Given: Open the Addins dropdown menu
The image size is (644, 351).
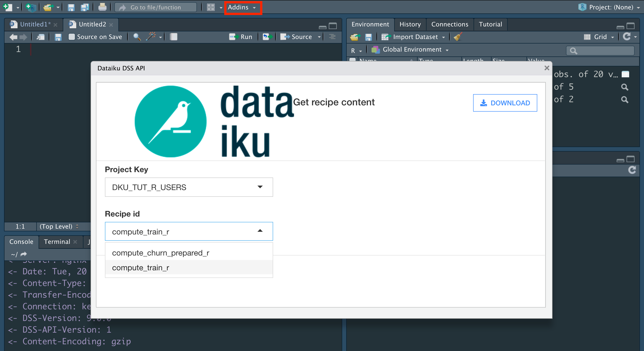Looking at the screenshot, I should [242, 7].
